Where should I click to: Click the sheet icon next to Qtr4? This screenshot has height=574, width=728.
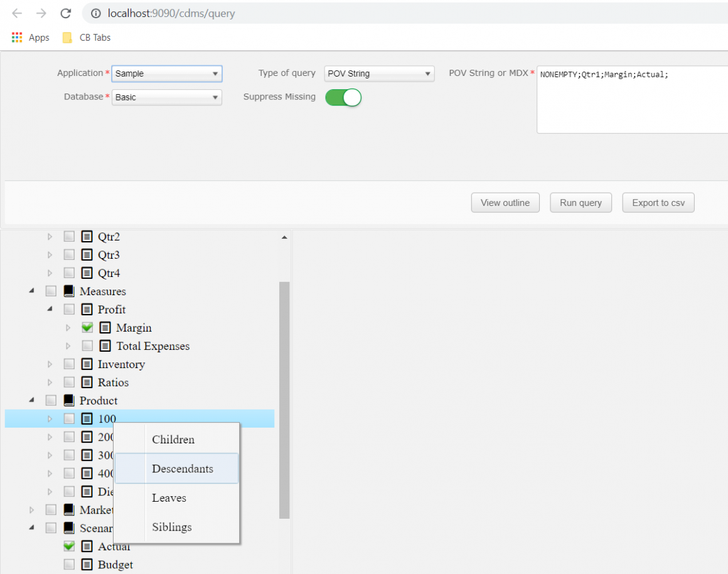[86, 273]
